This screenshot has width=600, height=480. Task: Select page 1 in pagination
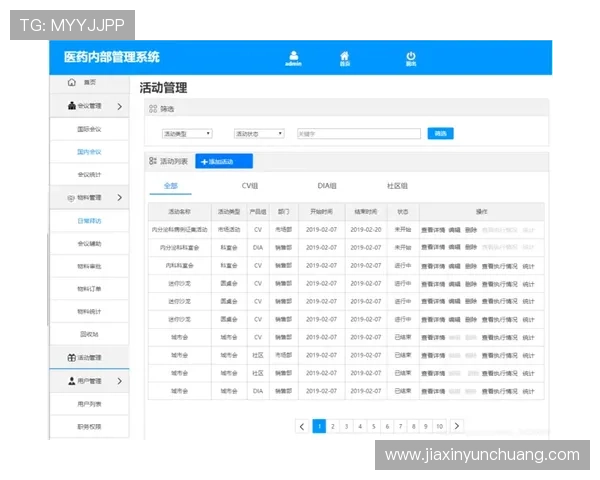click(x=319, y=426)
